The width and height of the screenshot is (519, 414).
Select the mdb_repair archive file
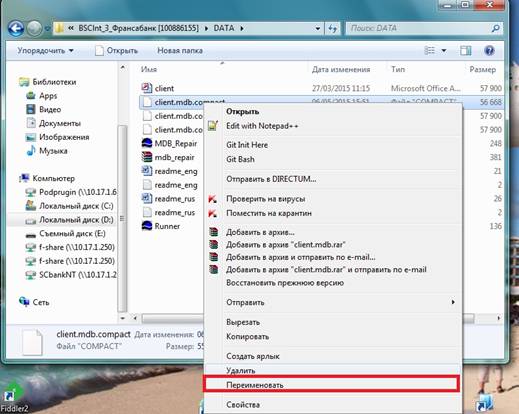pyautogui.click(x=168, y=157)
